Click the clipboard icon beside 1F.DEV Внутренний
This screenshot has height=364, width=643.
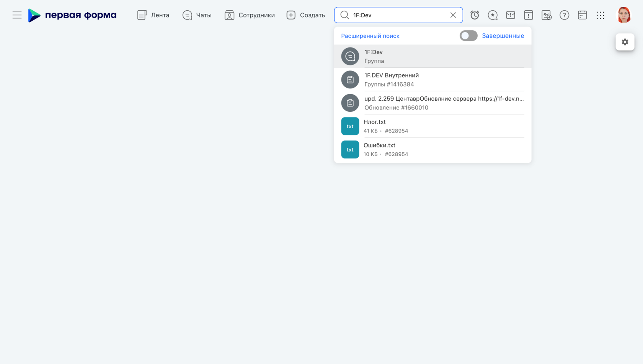click(x=350, y=80)
